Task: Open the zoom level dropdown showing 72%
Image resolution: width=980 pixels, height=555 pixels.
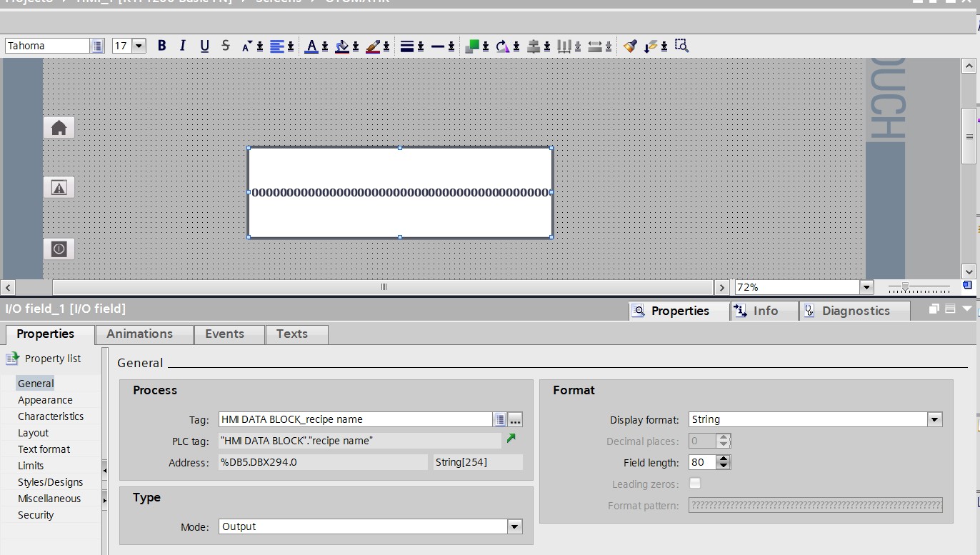Action: (x=866, y=287)
